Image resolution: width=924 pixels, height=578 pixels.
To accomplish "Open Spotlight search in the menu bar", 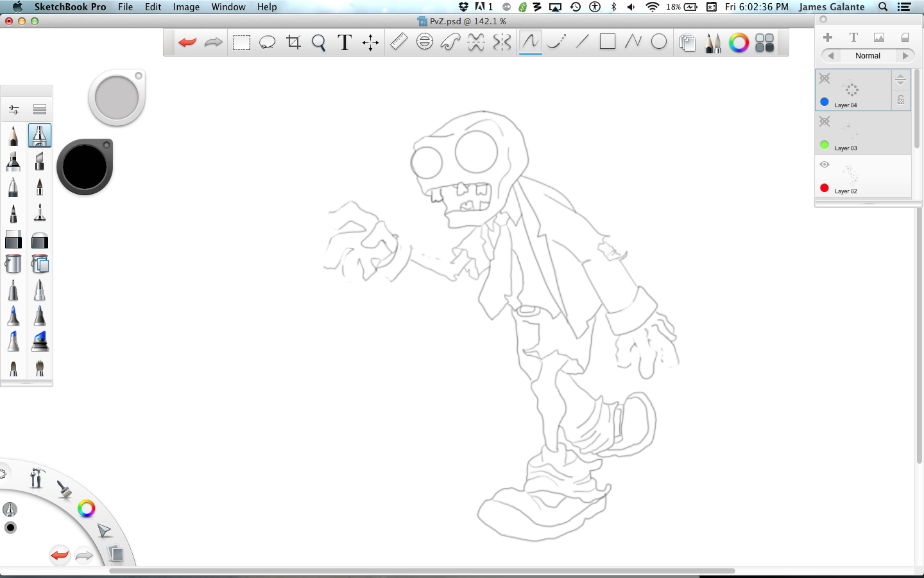I will click(x=883, y=7).
